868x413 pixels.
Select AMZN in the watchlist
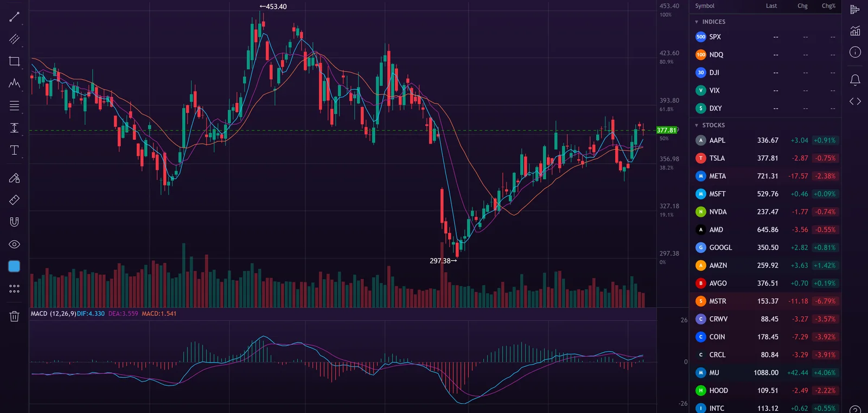point(765,266)
